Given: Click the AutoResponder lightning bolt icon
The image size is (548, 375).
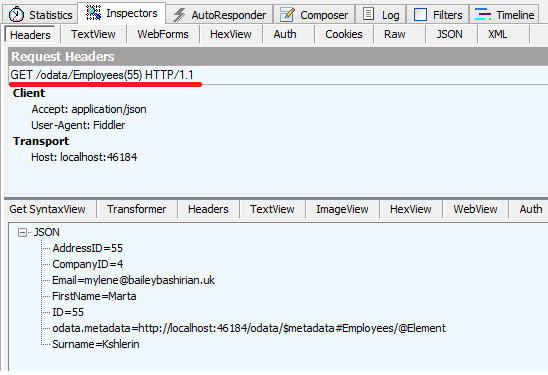Looking at the screenshot, I should (x=179, y=15).
